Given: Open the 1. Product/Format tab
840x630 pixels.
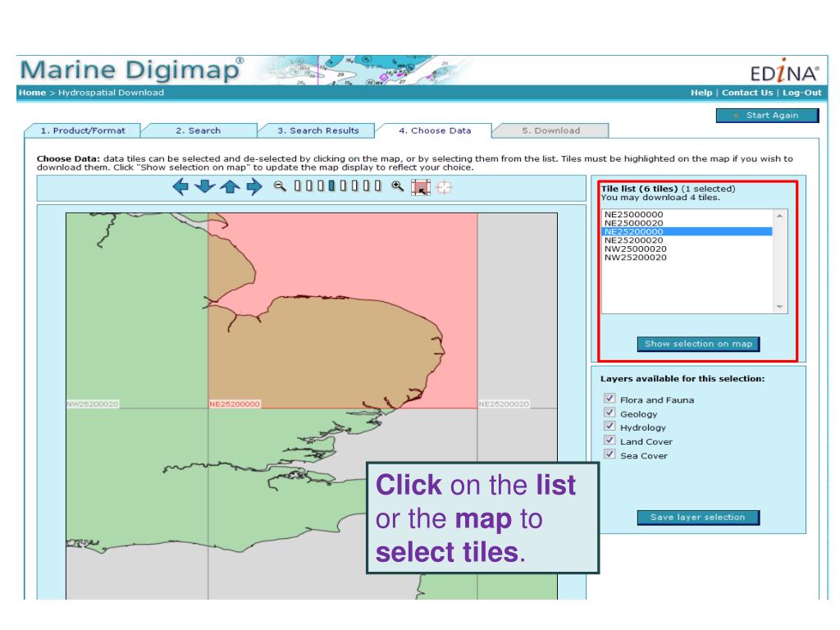Looking at the screenshot, I should coord(83,130).
